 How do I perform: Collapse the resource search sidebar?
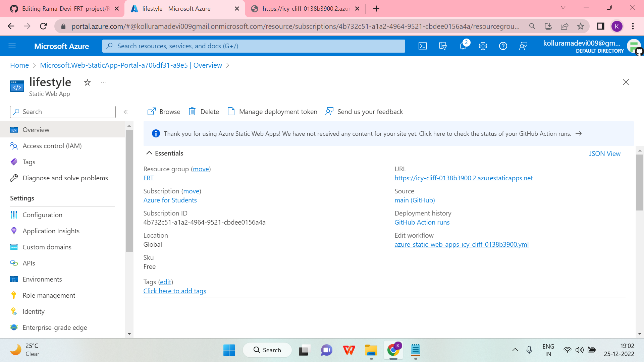pos(126,112)
